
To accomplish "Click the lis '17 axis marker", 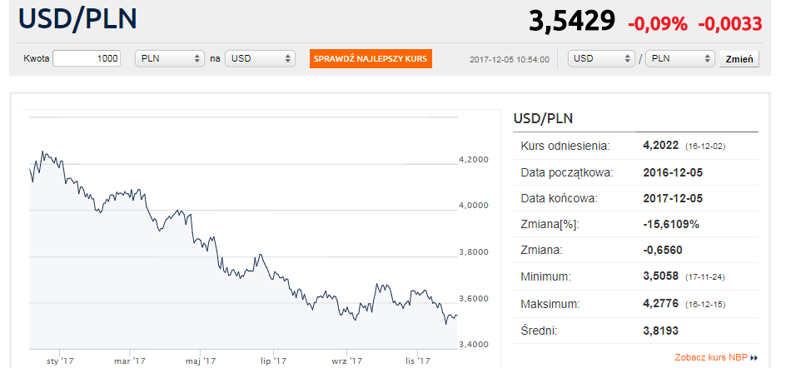I will click(418, 360).
